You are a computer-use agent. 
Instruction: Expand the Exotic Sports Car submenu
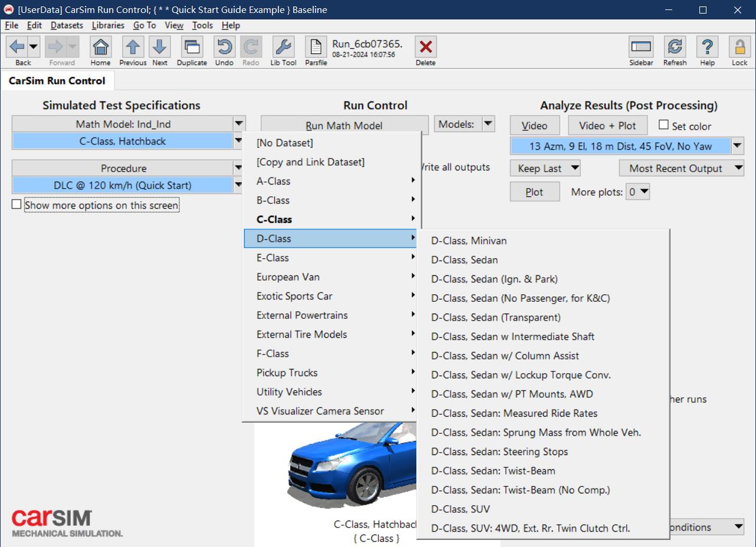point(332,296)
